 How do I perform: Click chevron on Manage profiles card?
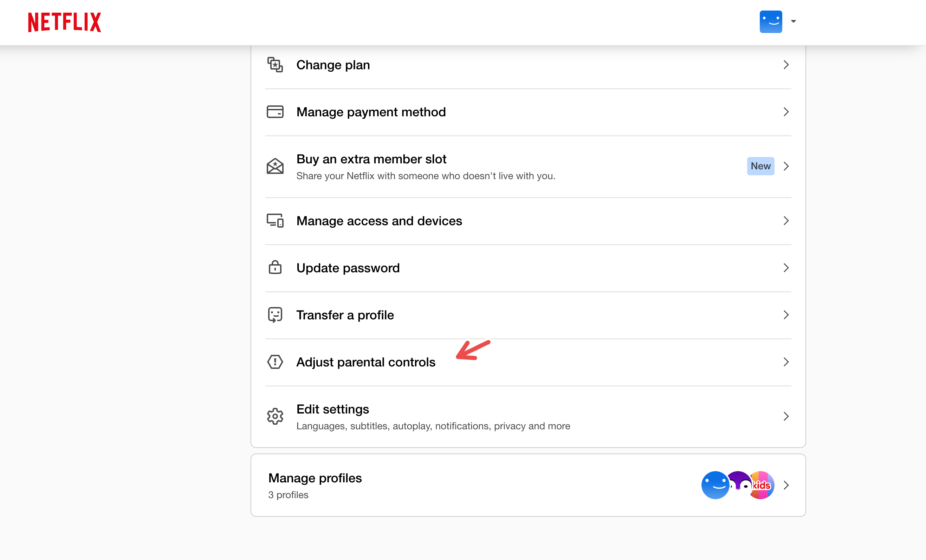[x=786, y=485]
